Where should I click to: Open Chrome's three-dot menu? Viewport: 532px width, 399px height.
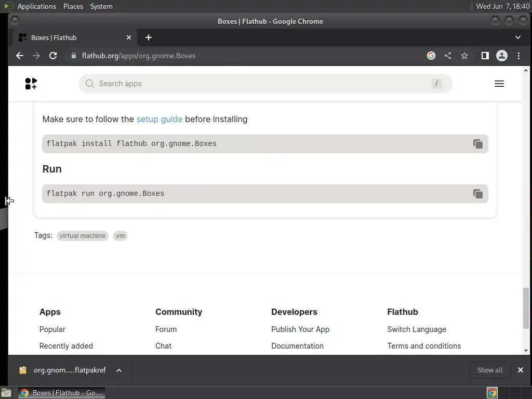point(518,56)
